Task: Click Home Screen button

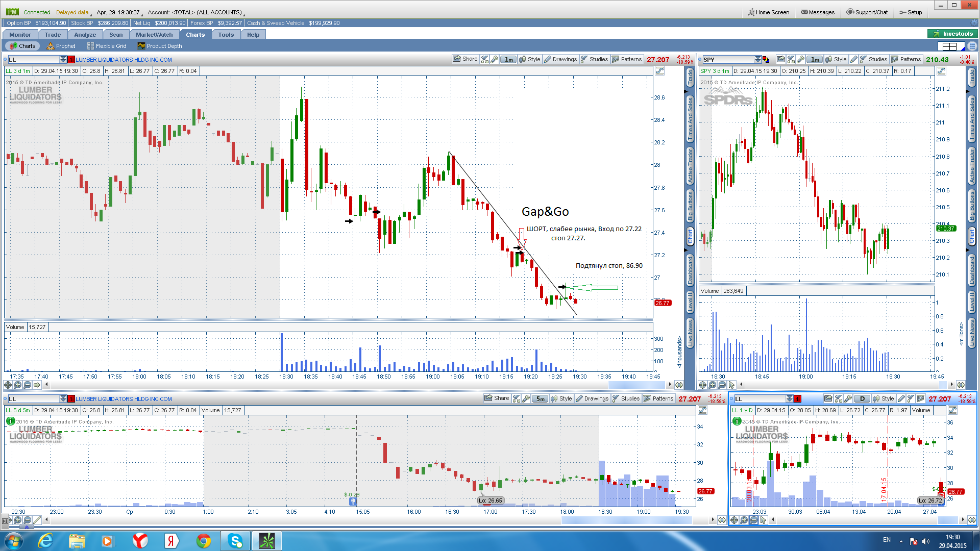Action: (x=769, y=12)
